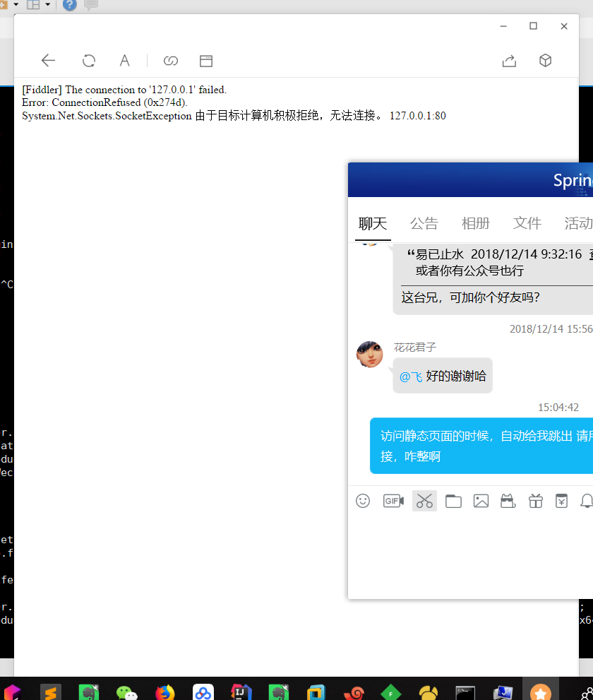Image resolution: width=593 pixels, height=700 pixels.
Task: Click the @飞 mention in message
Action: [x=411, y=376]
